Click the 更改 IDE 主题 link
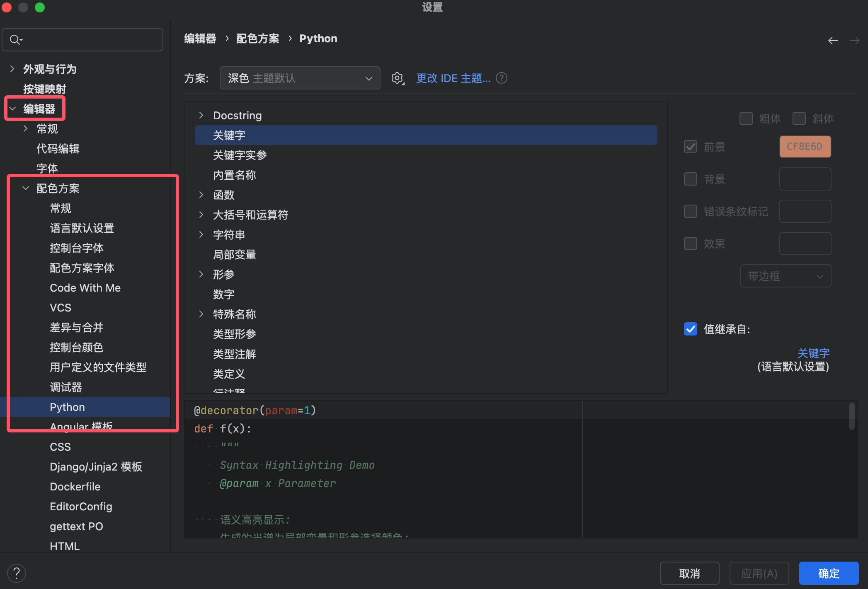The height and width of the screenshot is (589, 868). [x=453, y=78]
